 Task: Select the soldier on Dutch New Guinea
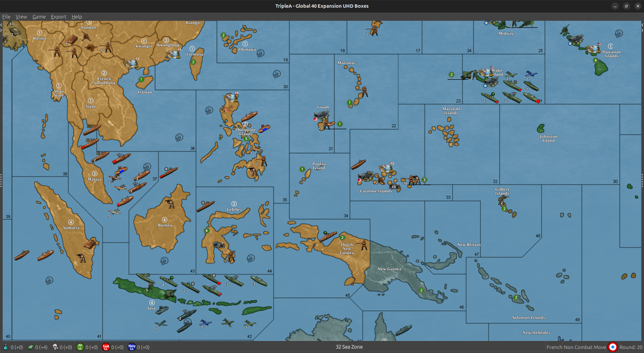click(364, 245)
